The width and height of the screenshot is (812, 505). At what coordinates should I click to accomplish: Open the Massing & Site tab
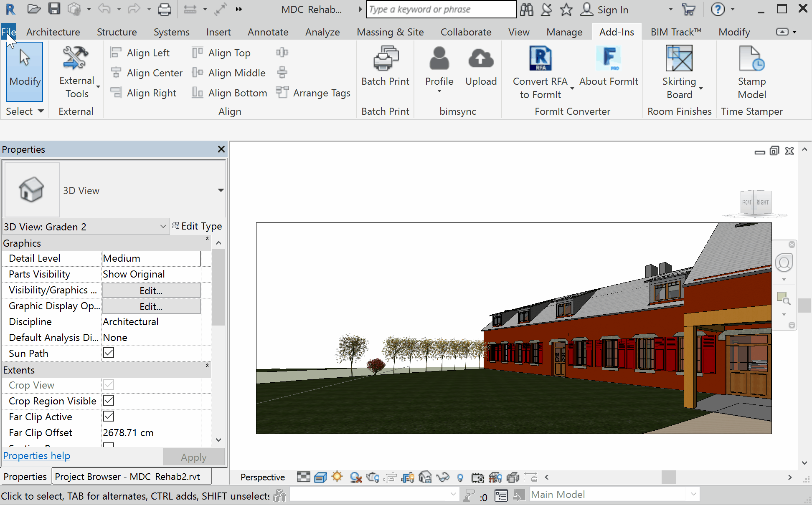[x=390, y=32]
